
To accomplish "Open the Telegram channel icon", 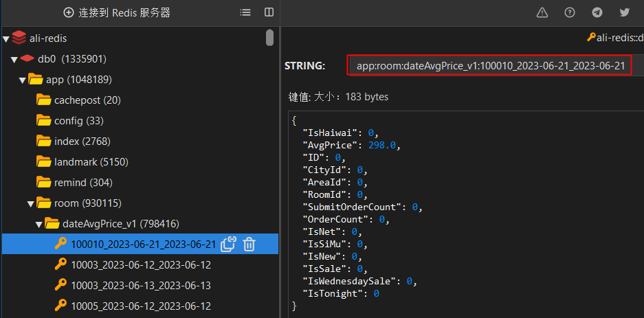I will click(597, 12).
